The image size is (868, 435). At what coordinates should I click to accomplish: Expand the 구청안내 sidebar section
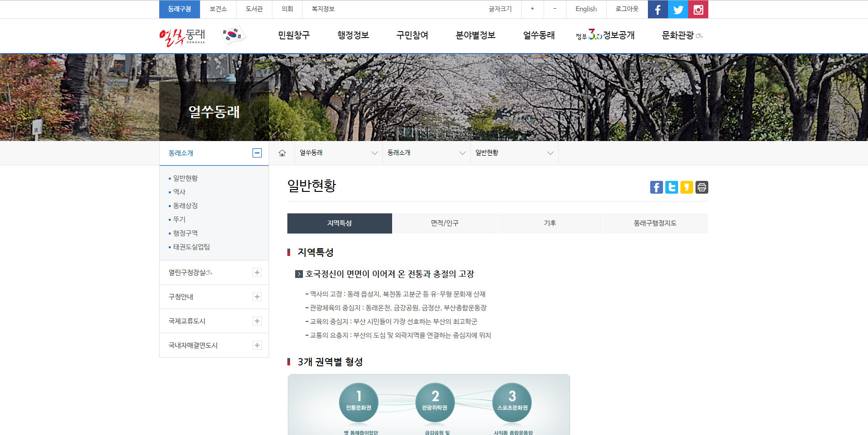[x=257, y=297]
